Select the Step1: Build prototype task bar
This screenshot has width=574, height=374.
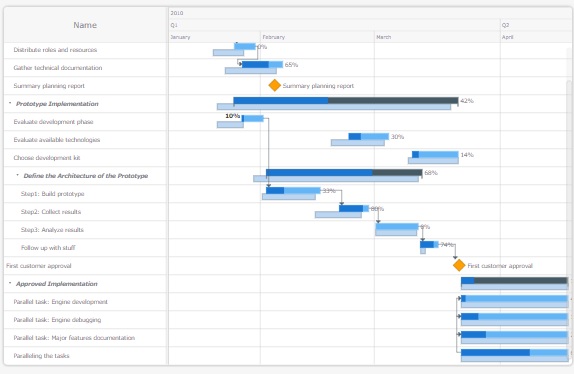[x=293, y=190]
